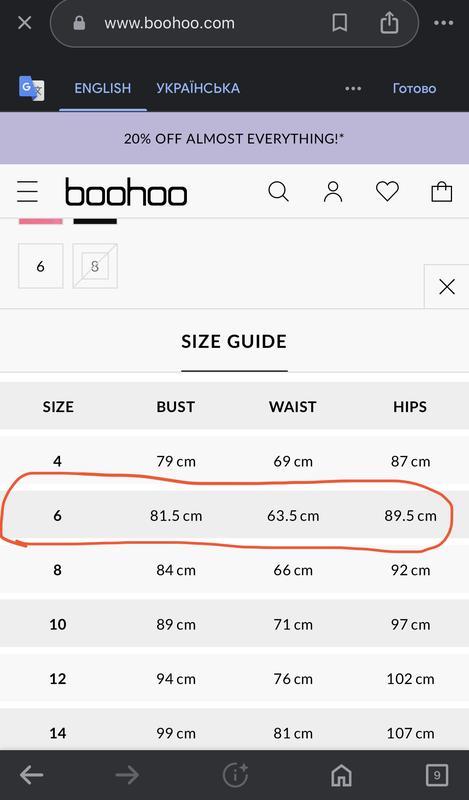Open the boohoo hamburger menu
The height and width of the screenshot is (800, 469).
click(x=27, y=191)
